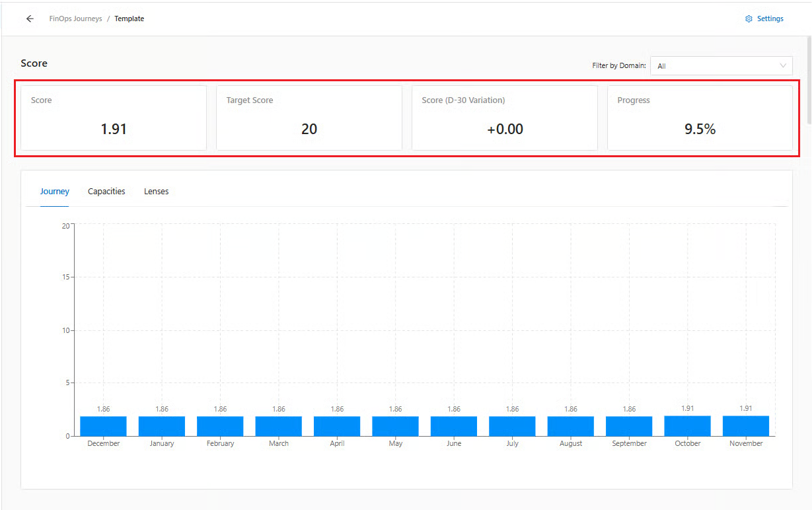The width and height of the screenshot is (812, 510).
Task: Click the December bar in chart
Action: tap(104, 426)
